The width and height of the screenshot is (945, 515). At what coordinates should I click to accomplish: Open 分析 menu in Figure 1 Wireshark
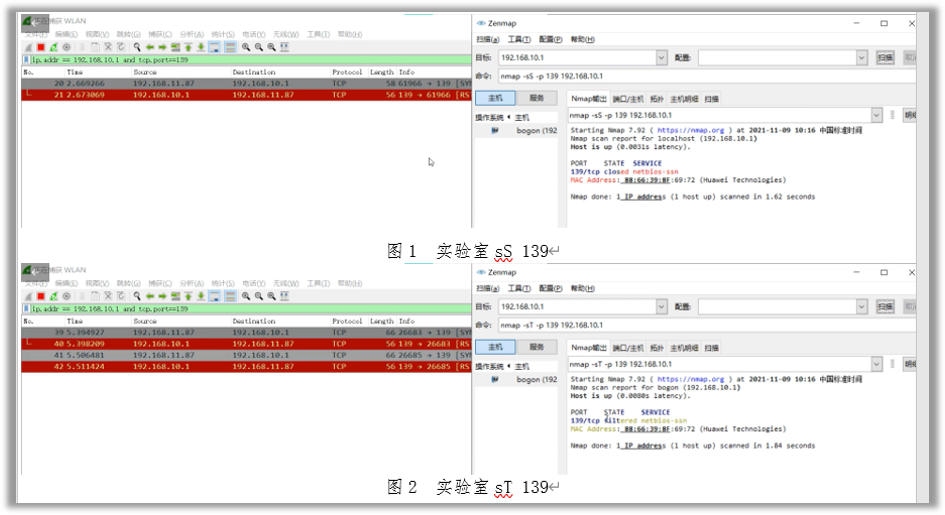(192, 34)
